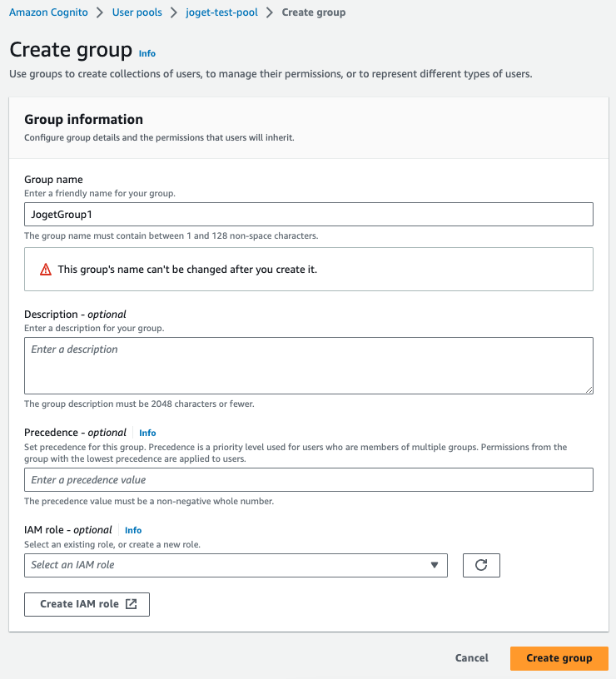The height and width of the screenshot is (679, 616).
Task: Click the refresh IAM roles icon button
Action: (481, 565)
